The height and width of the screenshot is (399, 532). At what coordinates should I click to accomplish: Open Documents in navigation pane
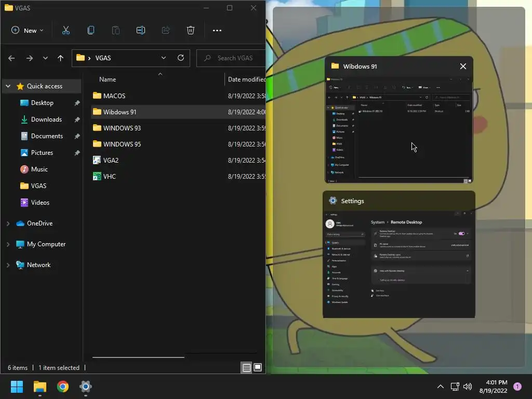47,136
